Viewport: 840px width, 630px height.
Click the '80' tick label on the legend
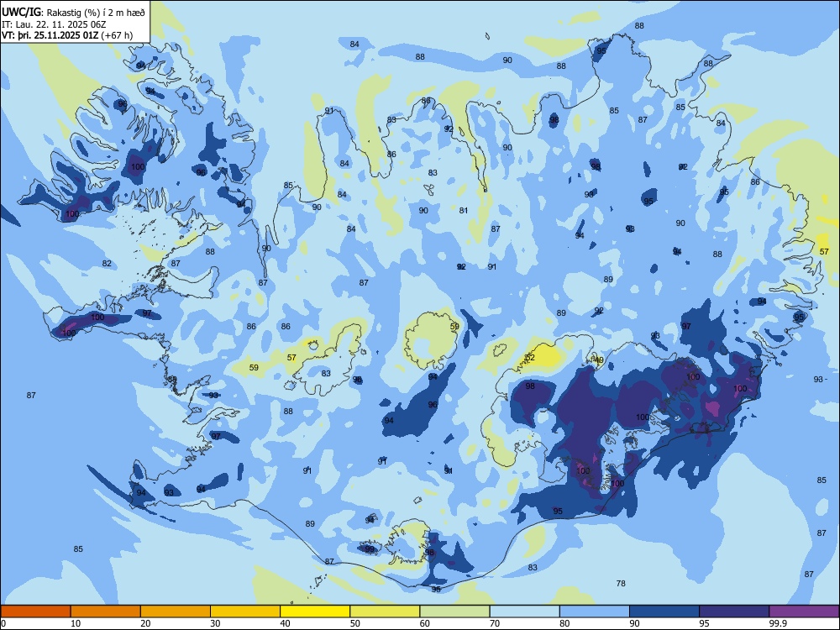[564, 623]
